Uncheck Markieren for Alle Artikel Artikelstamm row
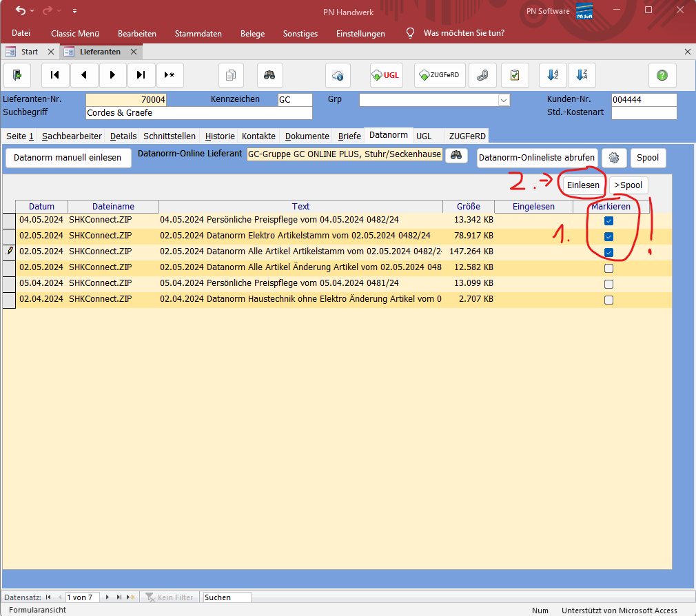 [608, 252]
